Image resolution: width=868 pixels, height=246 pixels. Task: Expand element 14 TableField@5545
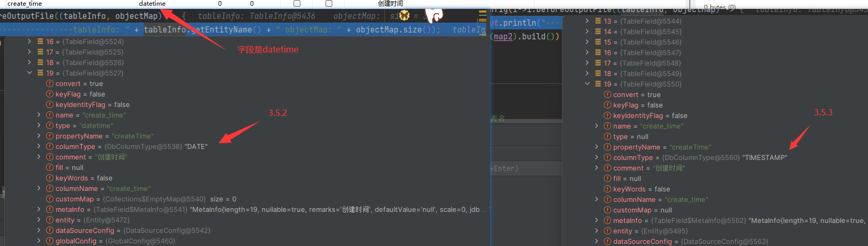tap(588, 31)
